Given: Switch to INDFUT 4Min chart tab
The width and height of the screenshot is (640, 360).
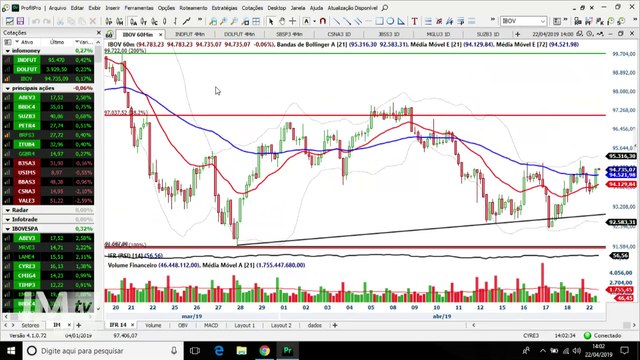Looking at the screenshot, I should click(x=190, y=34).
